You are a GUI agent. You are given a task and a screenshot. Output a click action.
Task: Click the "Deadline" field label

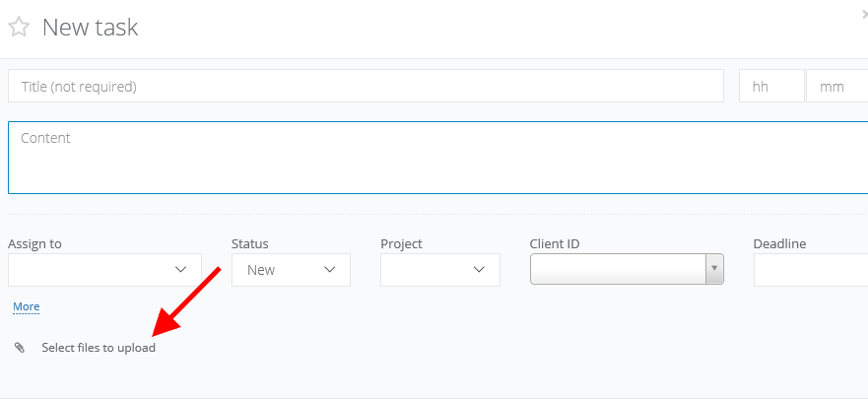[780, 244]
